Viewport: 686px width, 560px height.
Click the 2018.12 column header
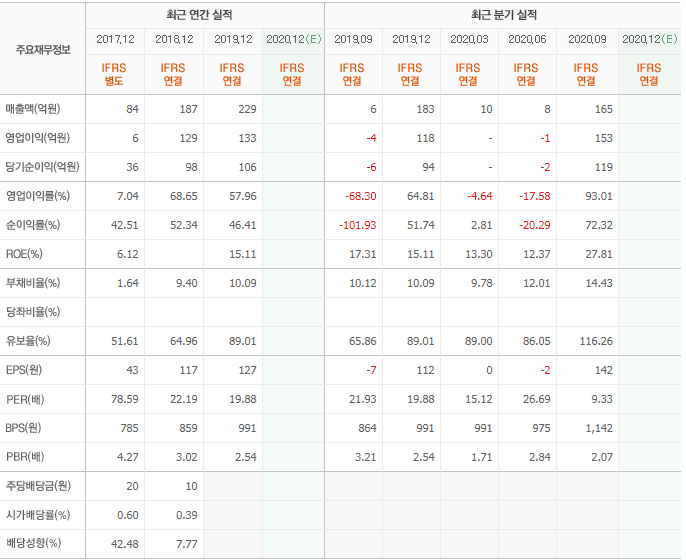tap(174, 39)
